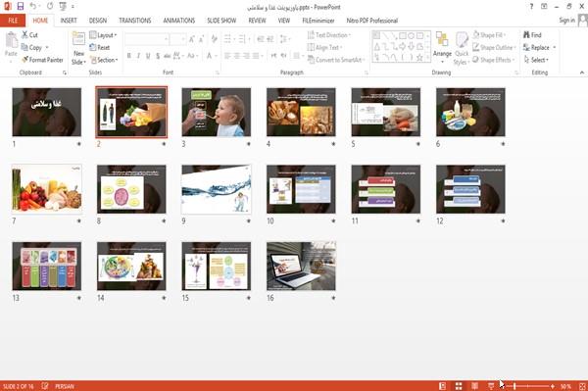Viewport: 588px width, 391px height.
Task: Open the ANIMATIONS tab
Action: pyautogui.click(x=179, y=21)
